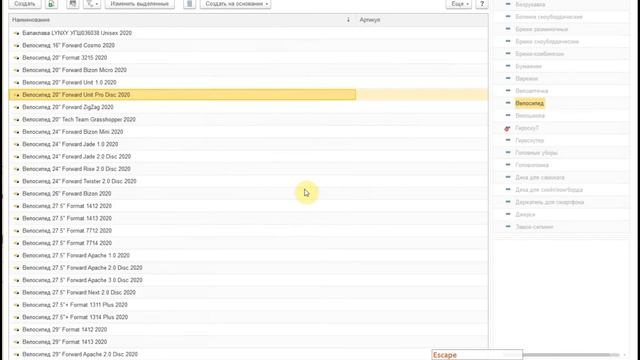Click the toolbar icon right before the dropdown icon
This screenshot has height=360, width=640.
click(73, 4)
